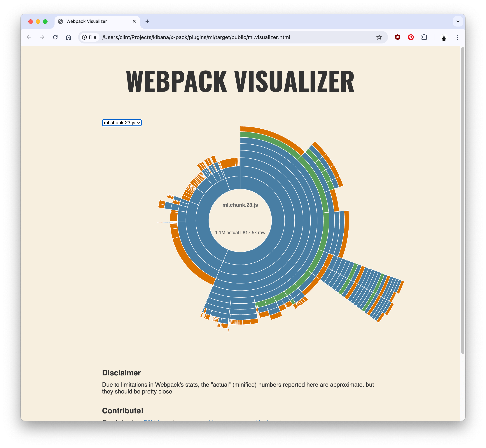Open the Chrome profile avatar
Image resolution: width=486 pixels, height=448 pixels.
coord(444,37)
